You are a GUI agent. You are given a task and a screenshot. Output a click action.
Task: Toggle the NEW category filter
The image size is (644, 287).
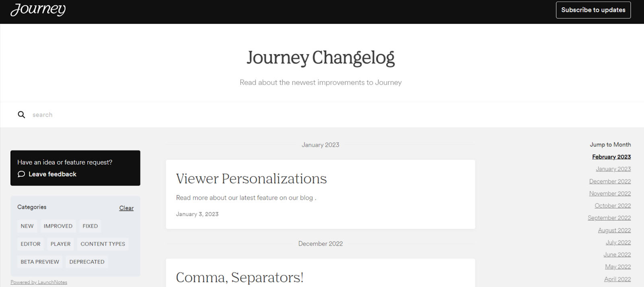[x=27, y=226]
